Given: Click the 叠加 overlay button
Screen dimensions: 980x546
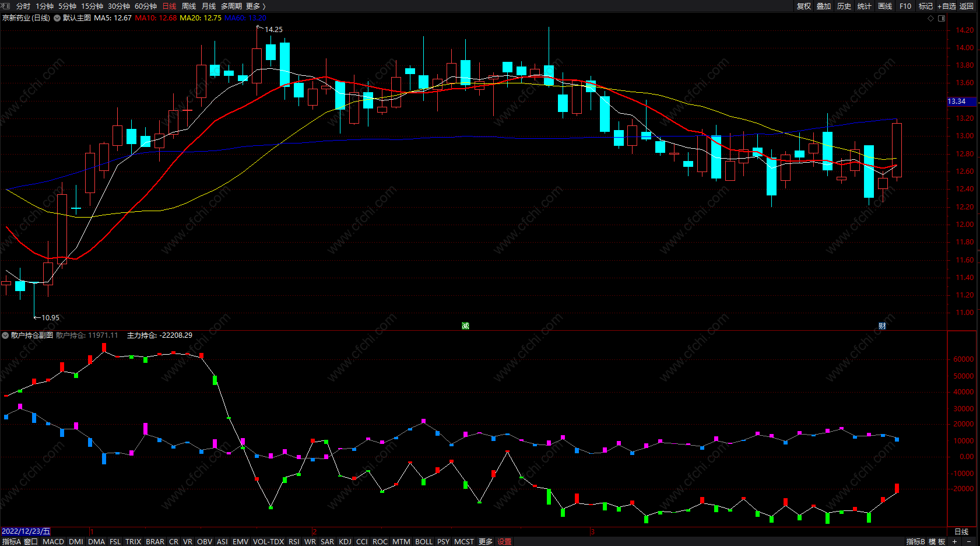Looking at the screenshot, I should 824,6.
